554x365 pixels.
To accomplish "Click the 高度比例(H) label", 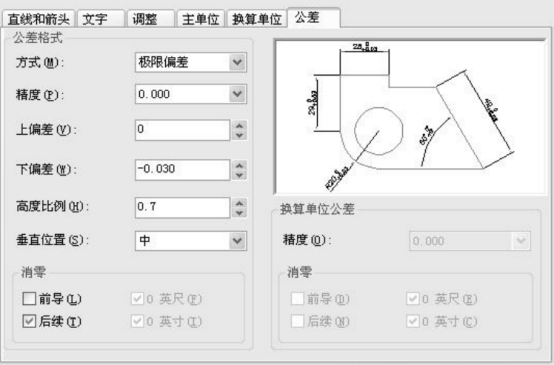I will click(52, 206).
